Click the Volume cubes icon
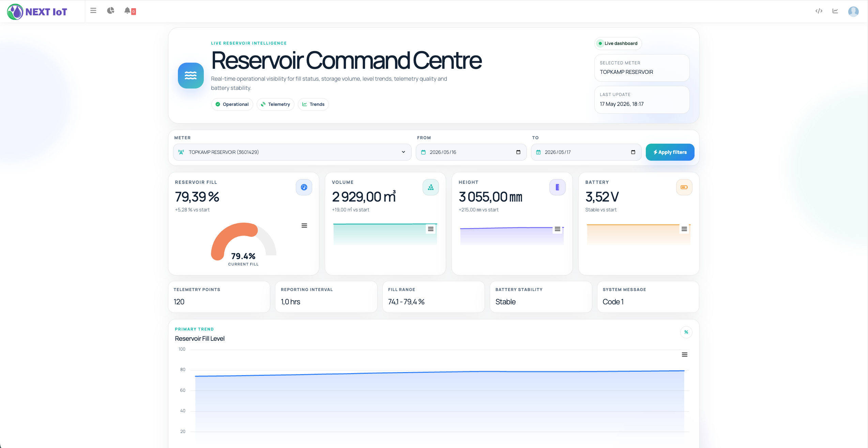Screen dimensions: 868x448 430,187
